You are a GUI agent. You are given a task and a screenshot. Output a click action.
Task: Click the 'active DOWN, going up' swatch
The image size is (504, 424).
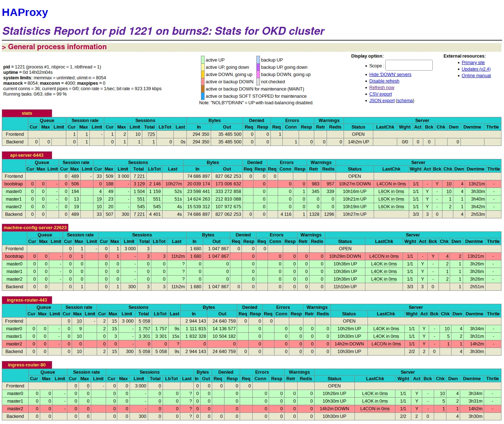click(203, 74)
